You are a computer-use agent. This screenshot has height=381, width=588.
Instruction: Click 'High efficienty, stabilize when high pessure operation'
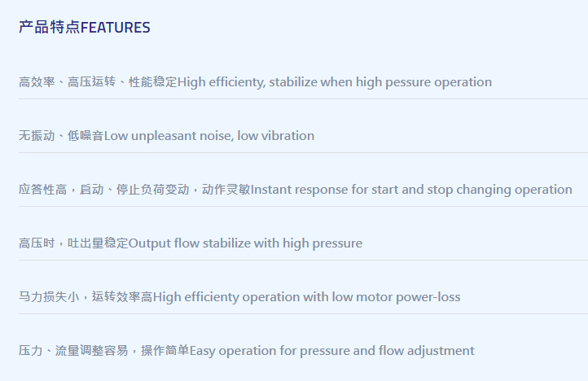coord(335,82)
